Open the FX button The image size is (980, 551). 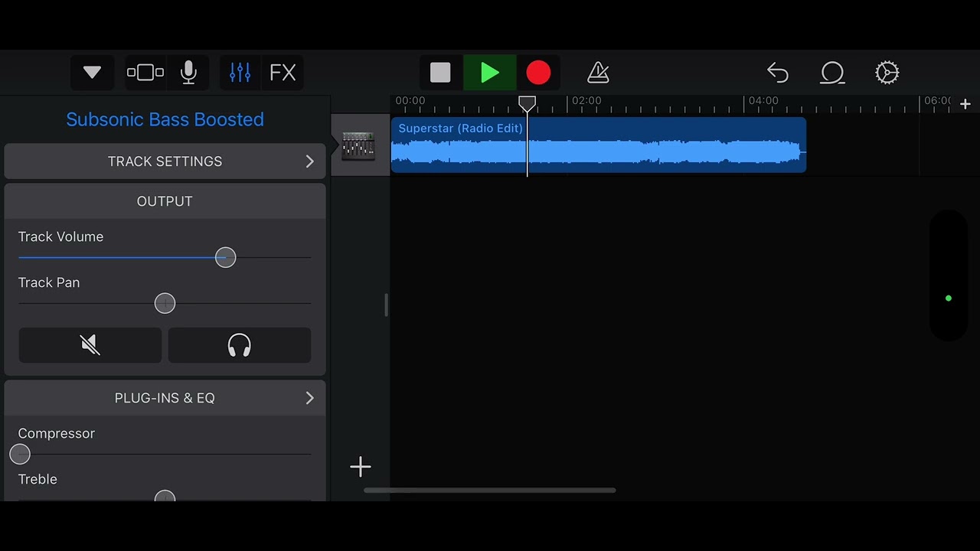[x=283, y=73]
